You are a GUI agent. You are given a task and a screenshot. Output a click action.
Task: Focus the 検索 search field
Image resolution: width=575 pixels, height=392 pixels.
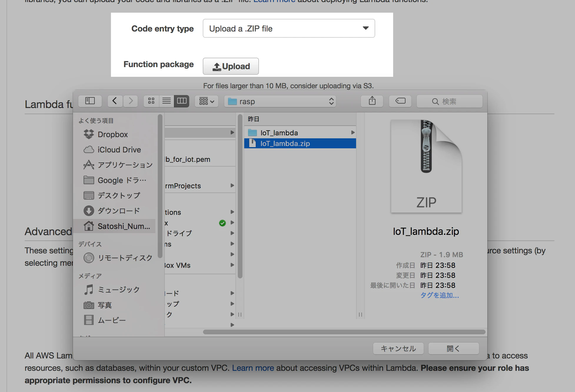pyautogui.click(x=450, y=101)
